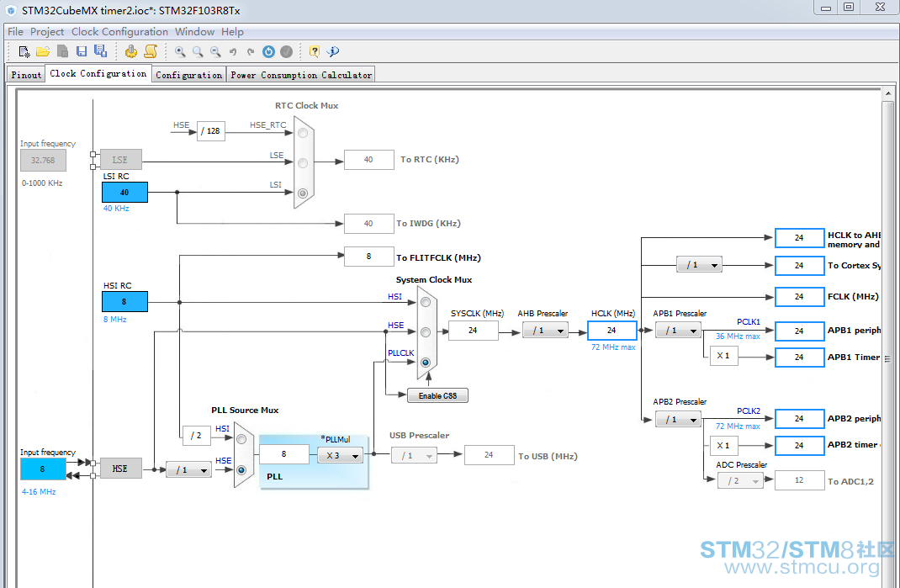
Task: Select HSI in the System Clock Mux
Action: 426,302
